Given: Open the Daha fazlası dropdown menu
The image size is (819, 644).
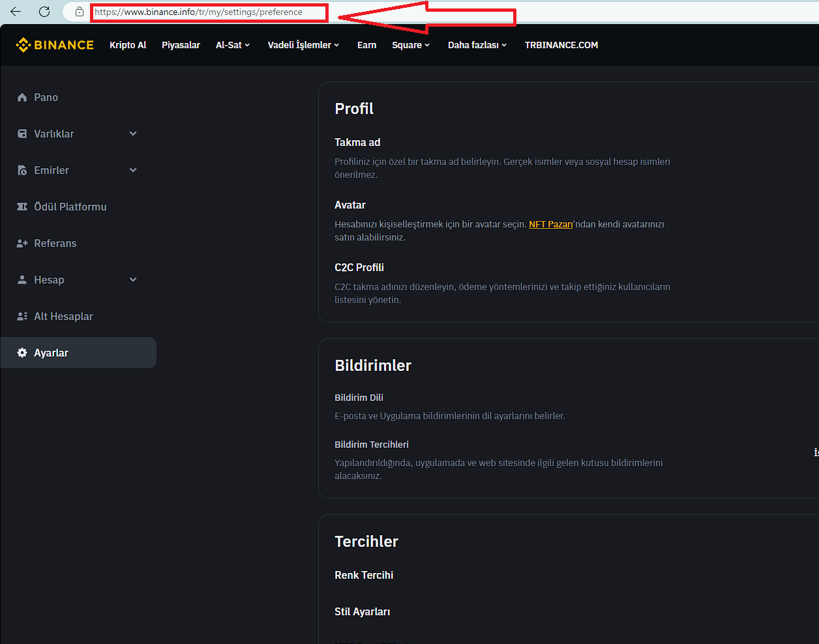Looking at the screenshot, I should (477, 45).
